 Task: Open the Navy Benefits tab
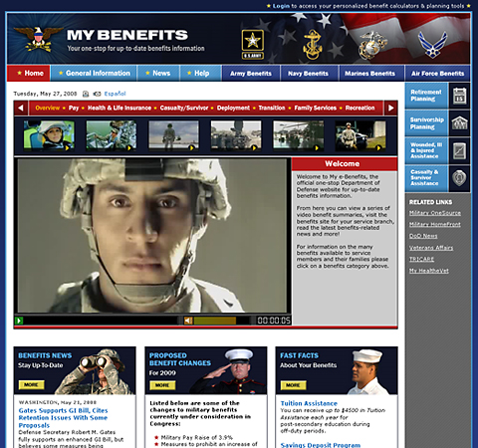point(309,74)
